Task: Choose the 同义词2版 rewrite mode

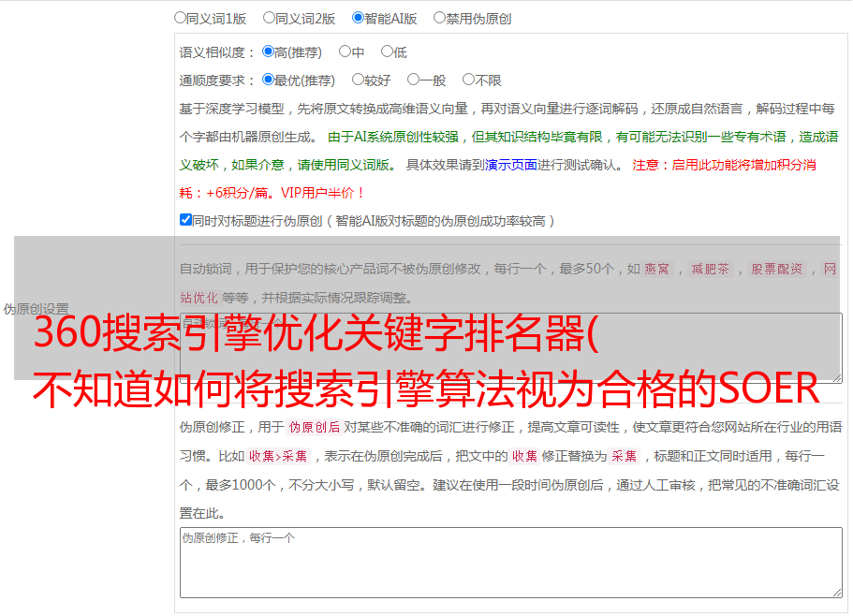Action: 269,18
